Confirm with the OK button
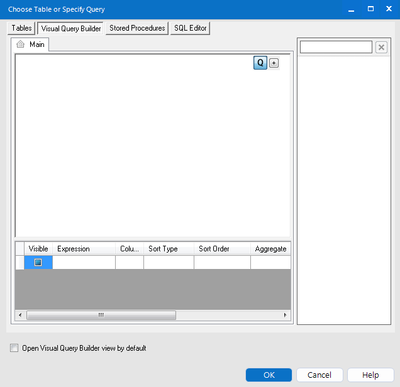This screenshot has width=400, height=387. [269, 375]
